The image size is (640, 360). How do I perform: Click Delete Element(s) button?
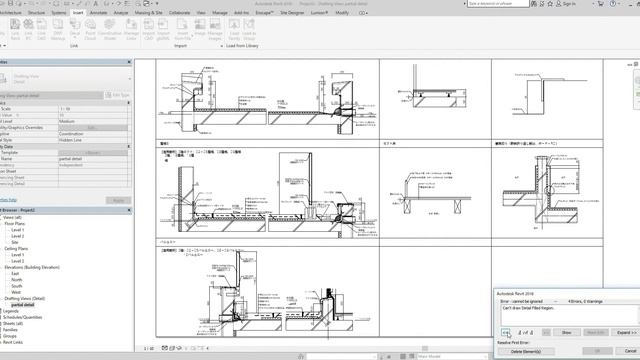click(x=526, y=351)
